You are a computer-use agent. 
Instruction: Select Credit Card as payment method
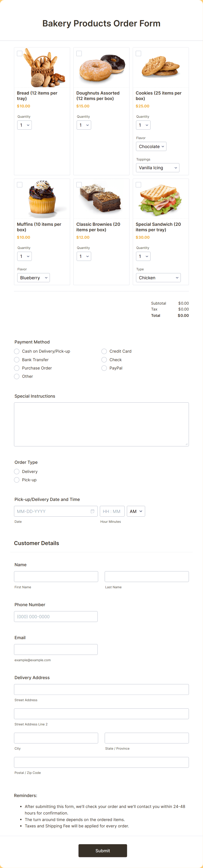[x=104, y=351]
